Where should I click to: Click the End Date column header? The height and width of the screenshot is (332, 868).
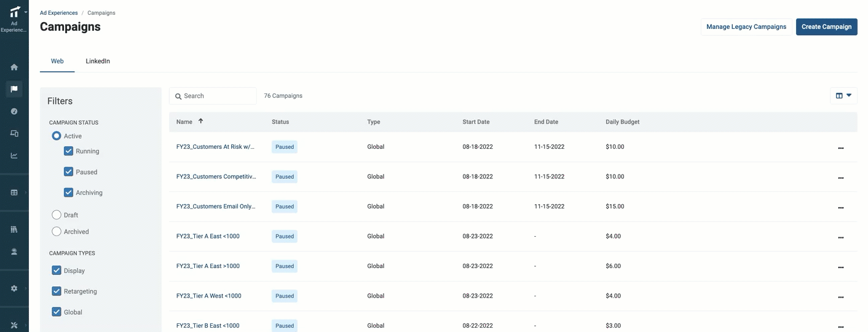click(546, 122)
